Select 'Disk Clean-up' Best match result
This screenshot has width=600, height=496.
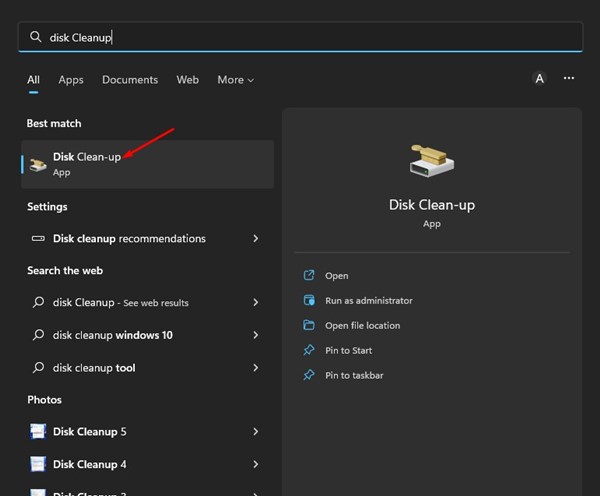(148, 164)
